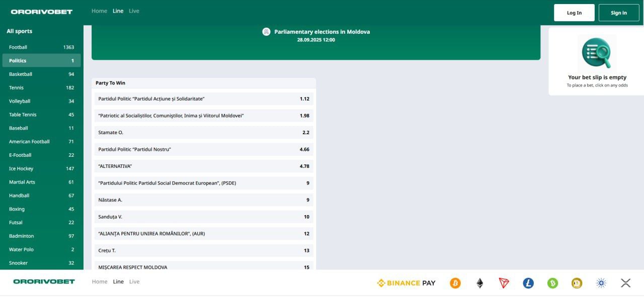
Task: Click the orange Bitcoin icon
Action: (455, 283)
